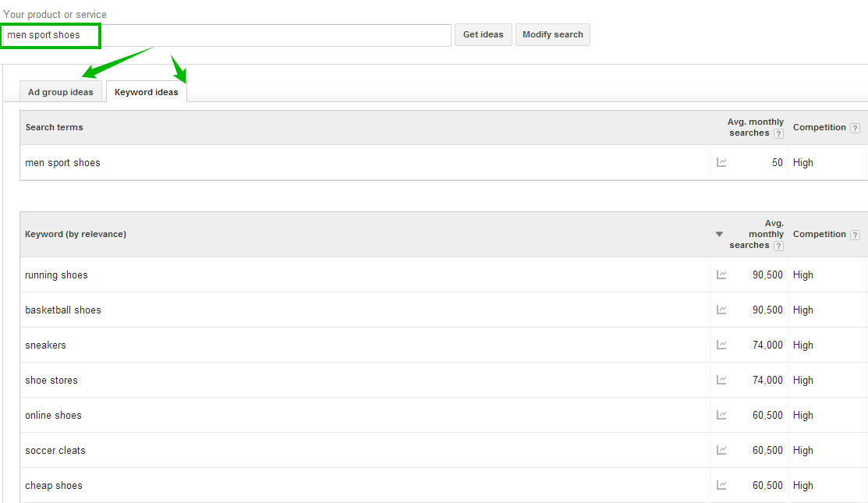Image resolution: width=868 pixels, height=503 pixels.
Task: Click the 60,500 value for cheap shoes
Action: click(x=767, y=485)
